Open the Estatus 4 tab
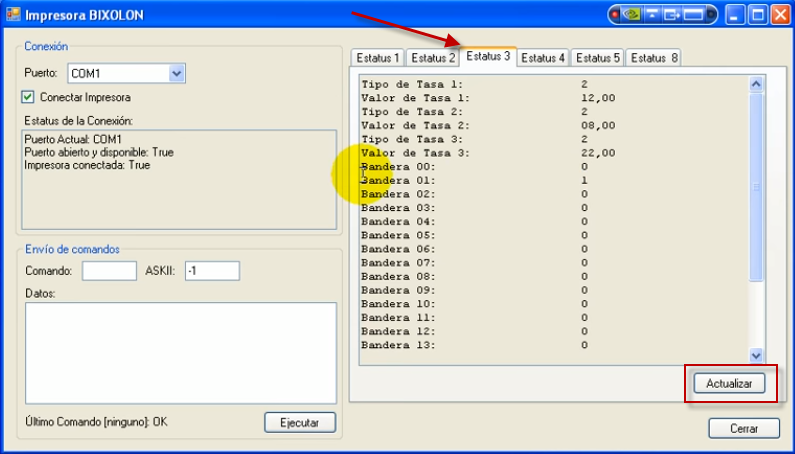Screen dimensions: 795x454 pos(543,58)
